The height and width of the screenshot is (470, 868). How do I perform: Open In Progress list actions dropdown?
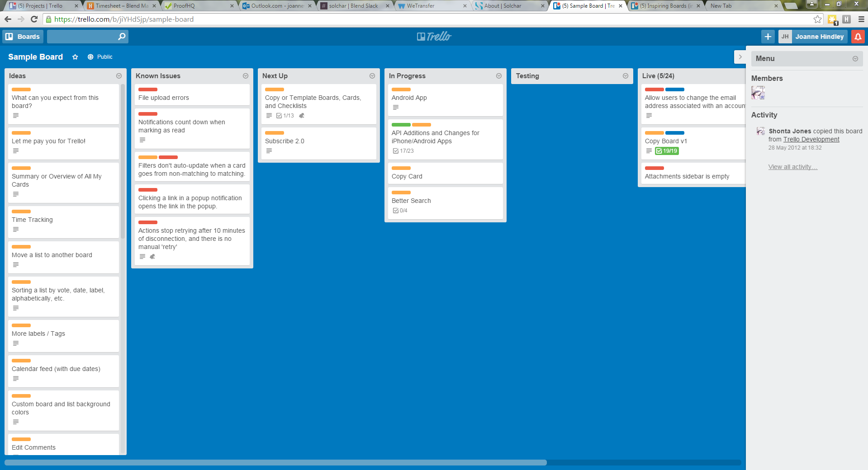coord(499,76)
